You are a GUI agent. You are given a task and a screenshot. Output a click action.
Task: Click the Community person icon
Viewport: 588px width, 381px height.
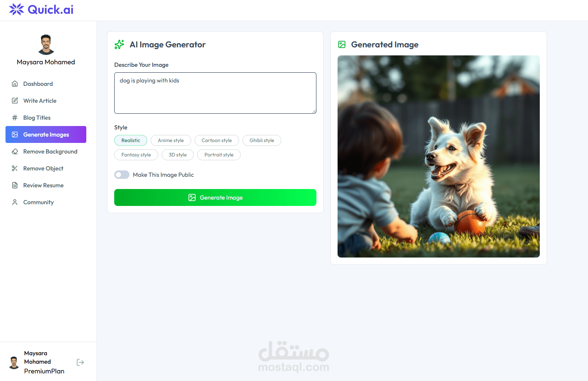(15, 202)
